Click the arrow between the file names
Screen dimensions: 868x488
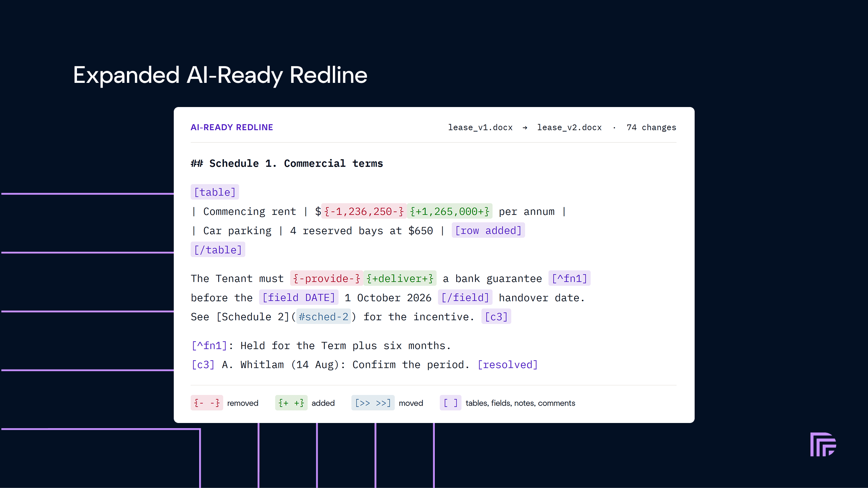[x=525, y=128]
